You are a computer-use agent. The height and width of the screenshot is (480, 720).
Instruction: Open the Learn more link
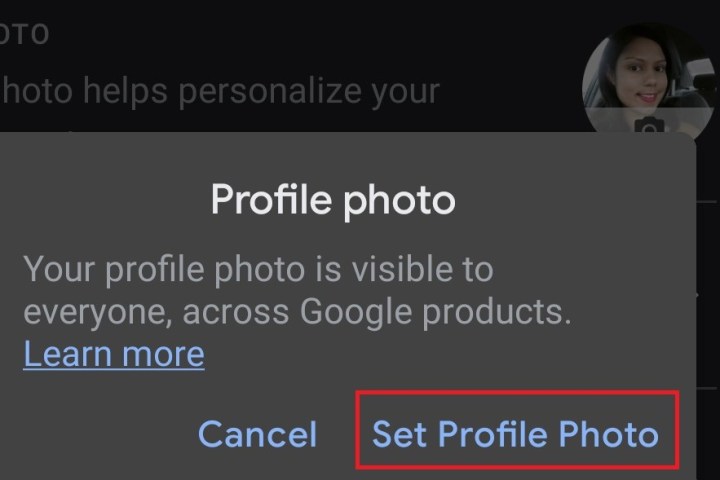pos(114,353)
